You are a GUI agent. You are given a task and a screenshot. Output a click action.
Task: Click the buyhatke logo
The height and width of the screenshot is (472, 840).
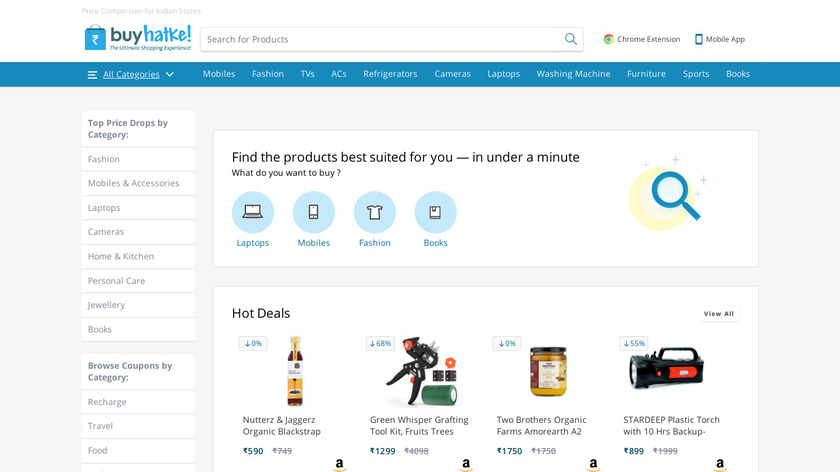click(137, 38)
